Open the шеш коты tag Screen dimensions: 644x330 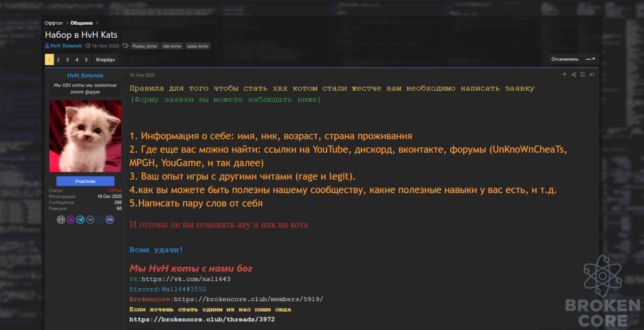(x=197, y=46)
